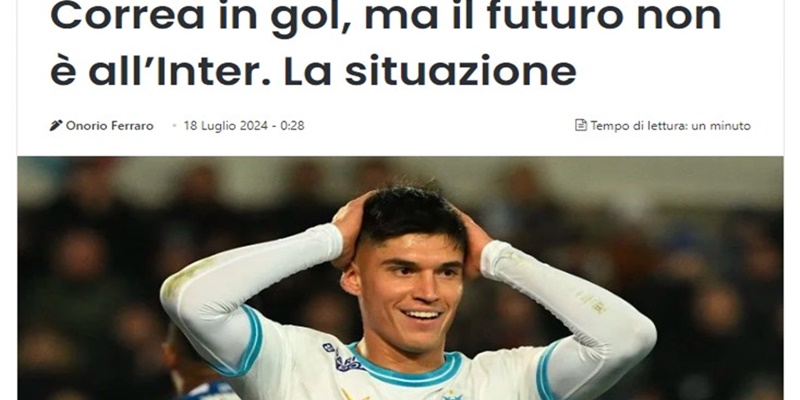Click the word 'Correa' in the headline
Screen dimensions: 800x400
click(128, 16)
